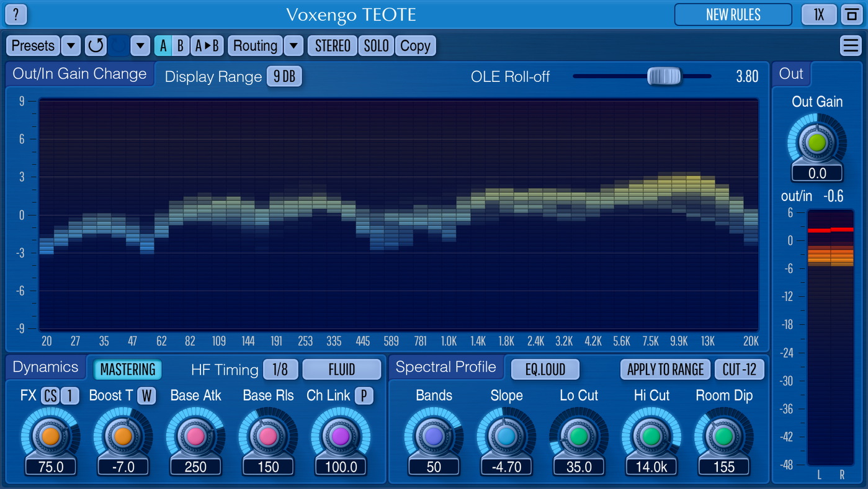Viewport: 868px width, 489px height.
Task: Click the APPLY TO RANGE button
Action: (x=665, y=370)
